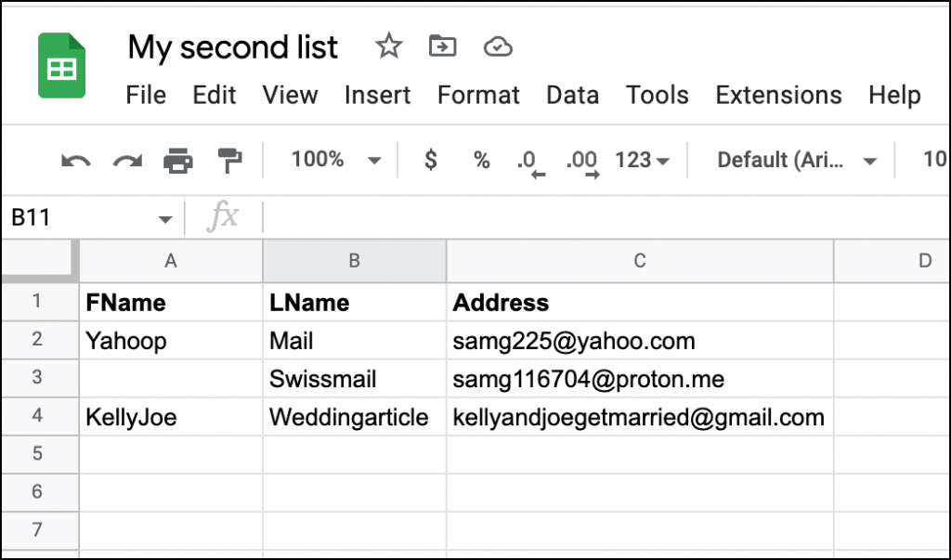Apply percent format icon

(481, 160)
